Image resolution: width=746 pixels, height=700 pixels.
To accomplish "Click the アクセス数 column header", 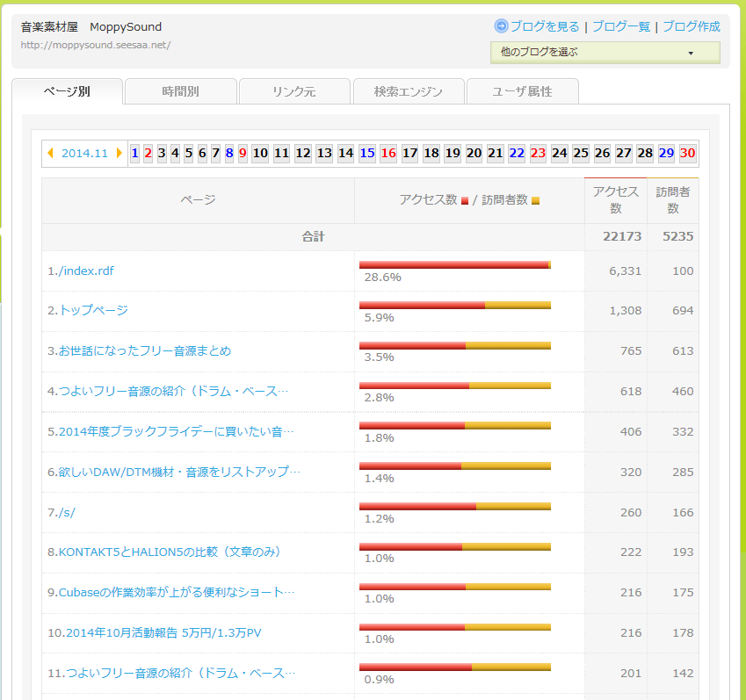I will pyautogui.click(x=615, y=200).
